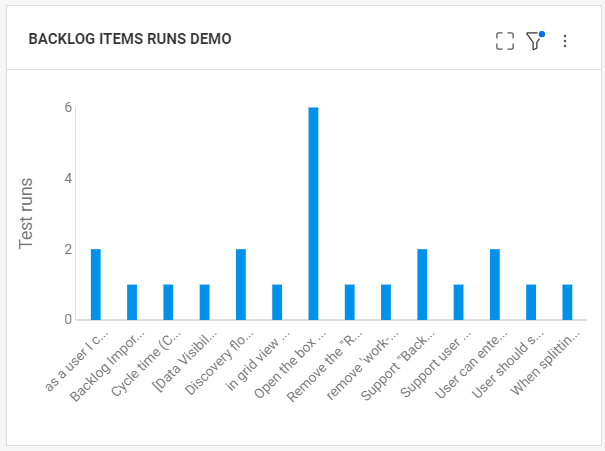The width and height of the screenshot is (605, 451).
Task: Click the 'Cycle time (C...' bar
Action: (168, 302)
